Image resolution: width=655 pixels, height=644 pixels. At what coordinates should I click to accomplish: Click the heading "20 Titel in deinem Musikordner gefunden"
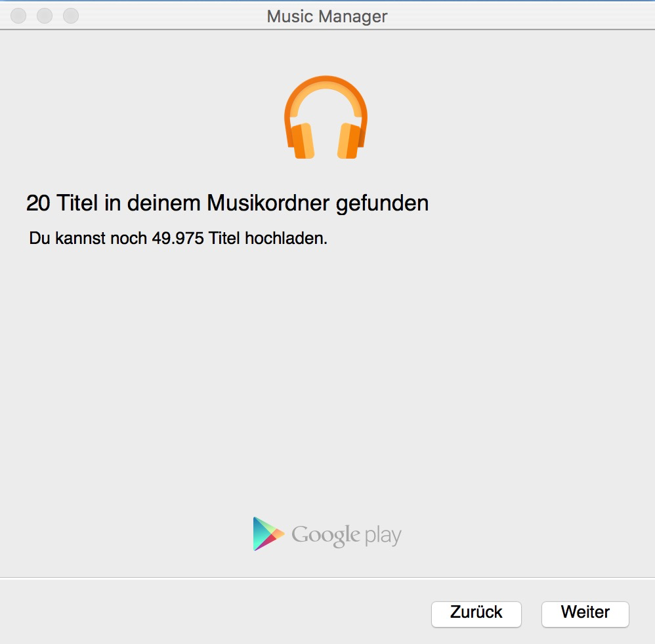[227, 203]
